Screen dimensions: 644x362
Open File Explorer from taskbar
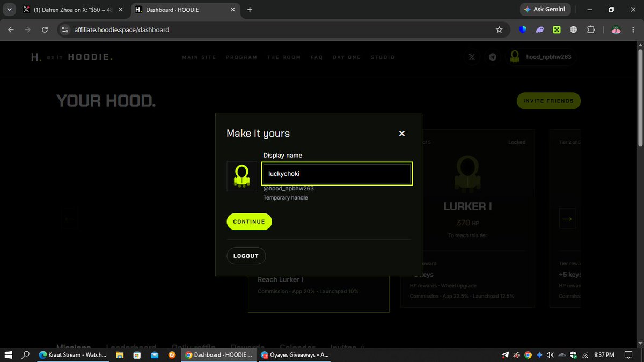click(120, 354)
